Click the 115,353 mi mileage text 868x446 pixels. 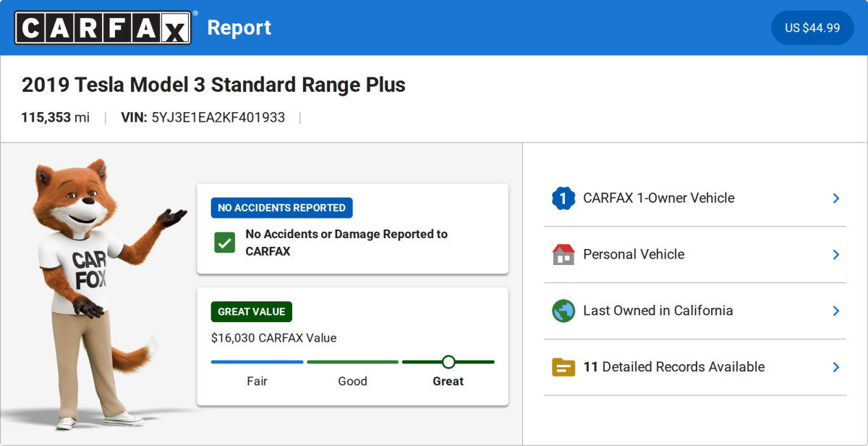pyautogui.click(x=56, y=117)
